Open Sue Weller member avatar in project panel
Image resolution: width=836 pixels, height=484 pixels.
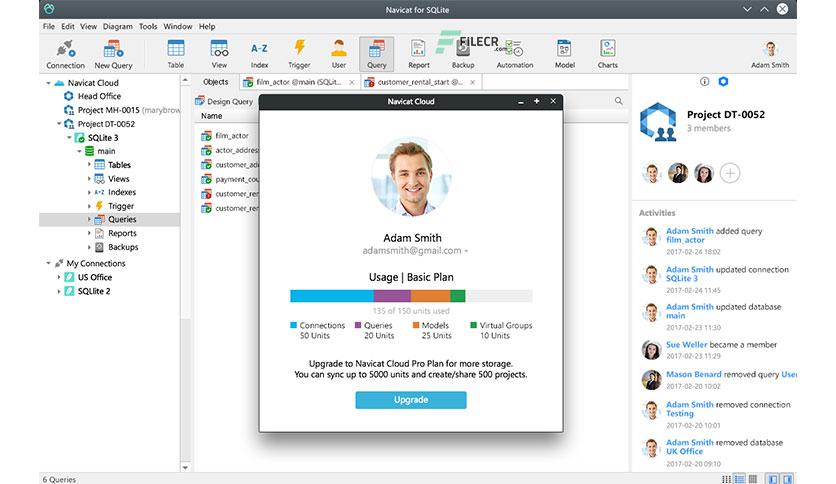704,173
